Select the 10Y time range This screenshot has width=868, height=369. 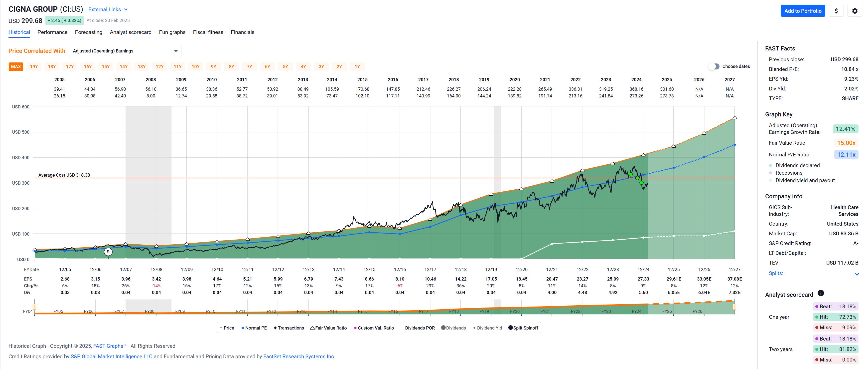(x=196, y=67)
